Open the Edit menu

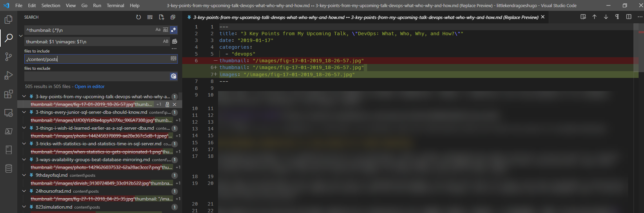[x=32, y=5]
